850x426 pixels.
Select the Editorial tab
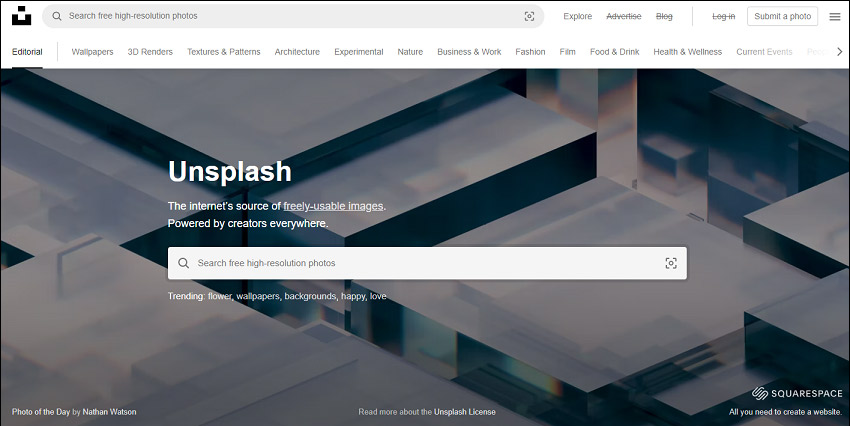click(x=27, y=52)
